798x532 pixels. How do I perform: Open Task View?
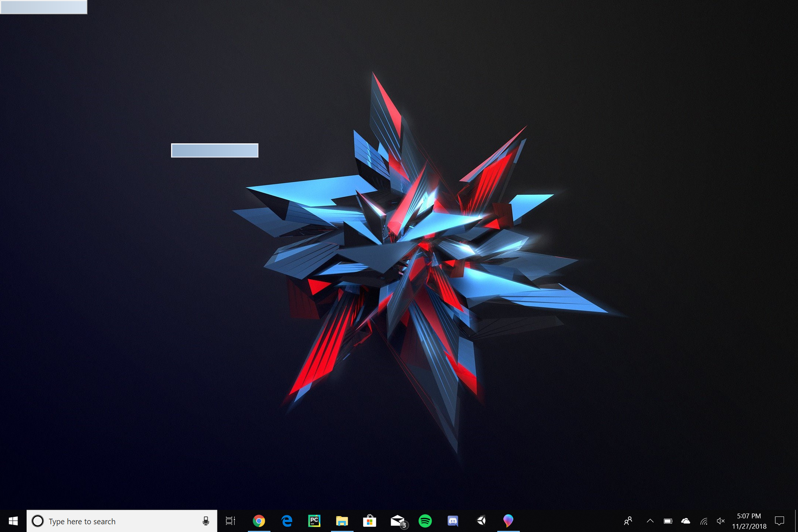coord(231,521)
